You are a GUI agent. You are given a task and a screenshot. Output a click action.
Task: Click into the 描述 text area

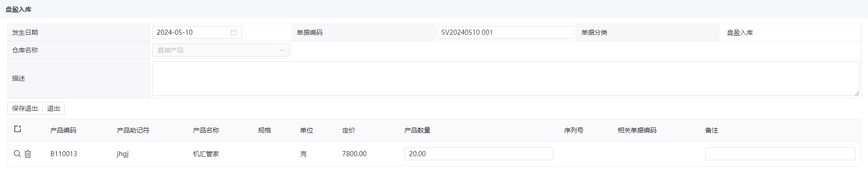pos(505,79)
